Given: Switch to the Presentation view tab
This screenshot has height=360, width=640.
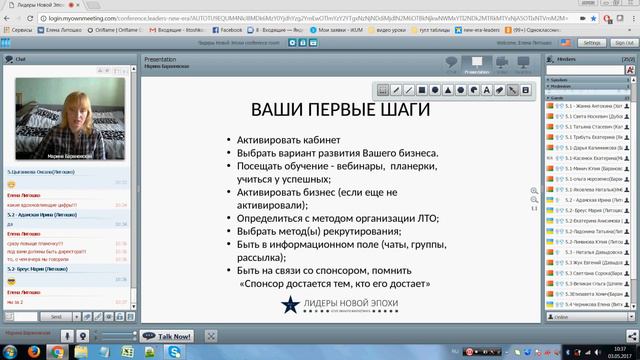Looking at the screenshot, I should [x=477, y=65].
